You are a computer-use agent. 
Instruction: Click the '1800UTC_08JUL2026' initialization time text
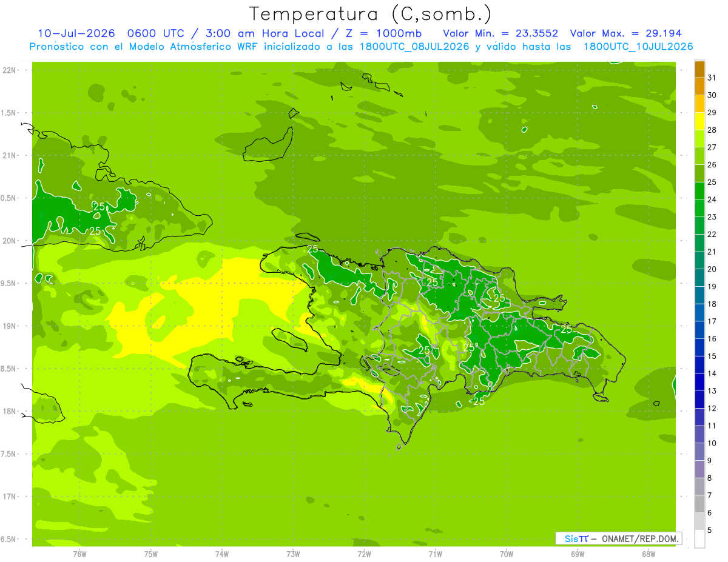pyautogui.click(x=414, y=47)
